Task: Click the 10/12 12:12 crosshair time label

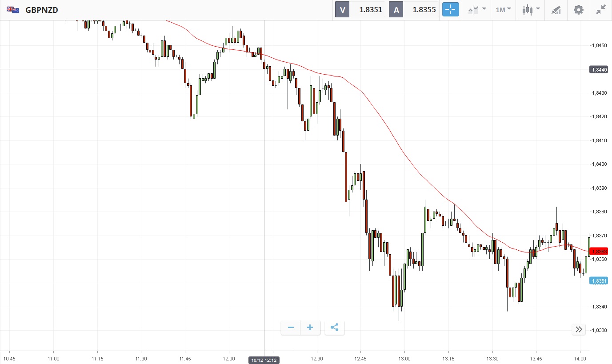Action: tap(264, 360)
